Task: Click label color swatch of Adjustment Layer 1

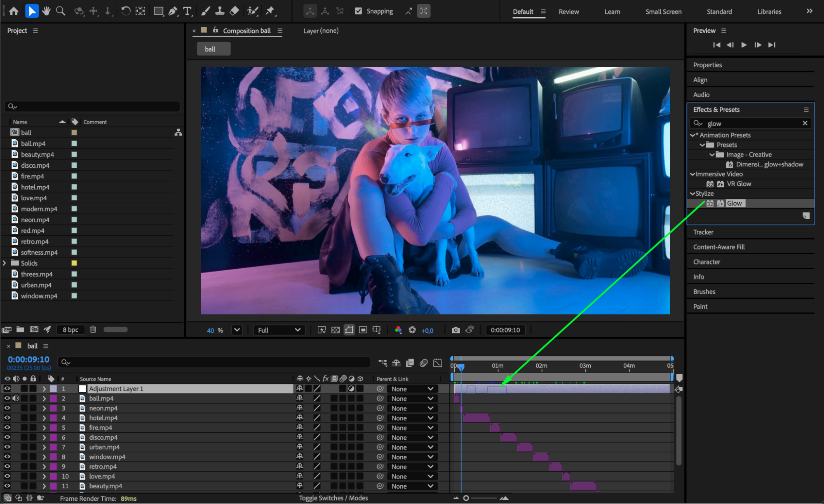Action: 54,389
